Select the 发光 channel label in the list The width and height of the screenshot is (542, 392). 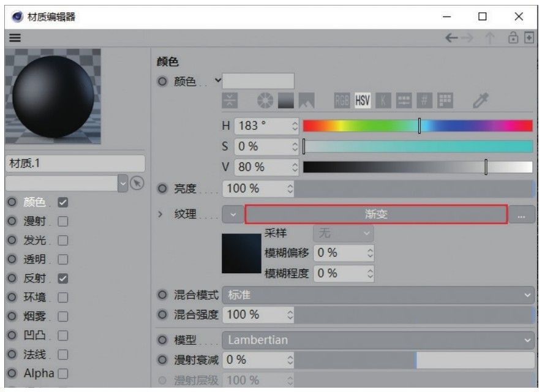pos(34,240)
